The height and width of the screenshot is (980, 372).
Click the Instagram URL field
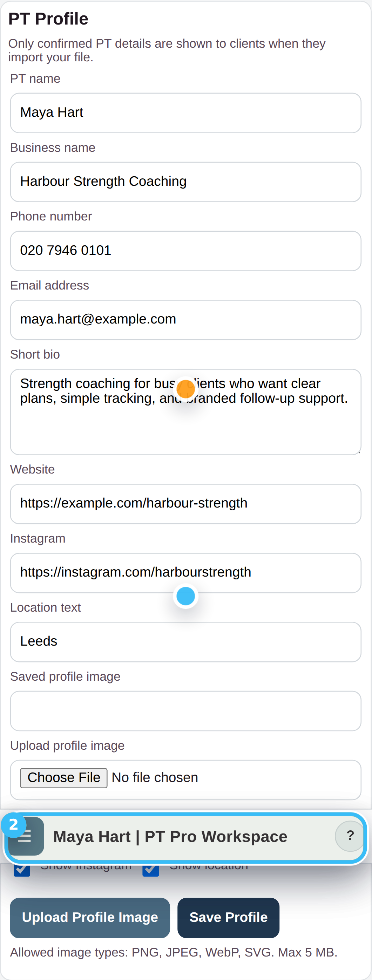(x=185, y=572)
